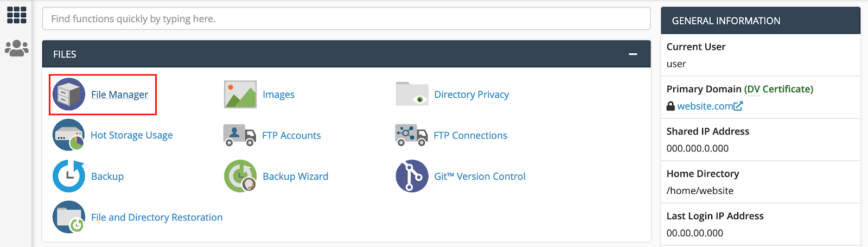The width and height of the screenshot is (868, 247).
Task: Click the FTP Connections truck icon
Action: tap(411, 135)
